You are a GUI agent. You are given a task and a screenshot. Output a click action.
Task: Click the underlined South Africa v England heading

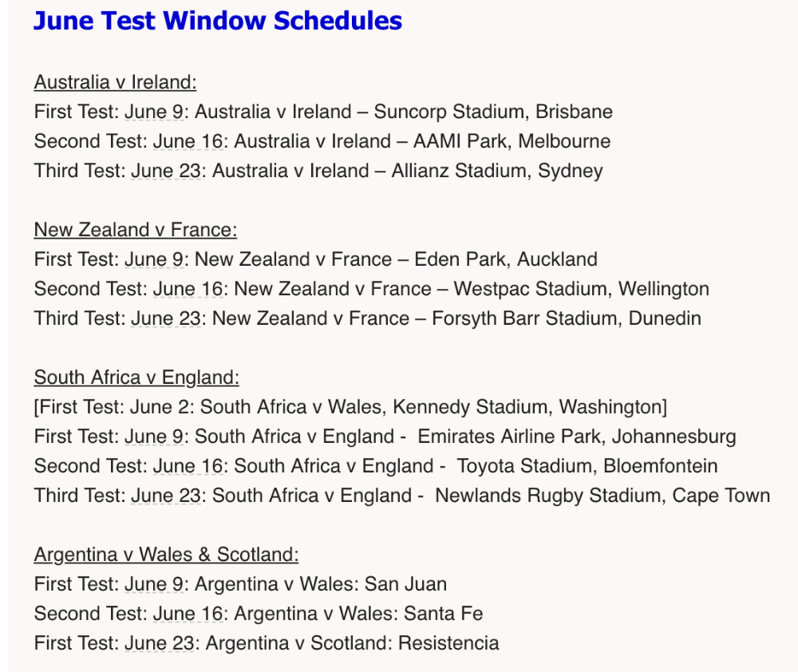[136, 378]
